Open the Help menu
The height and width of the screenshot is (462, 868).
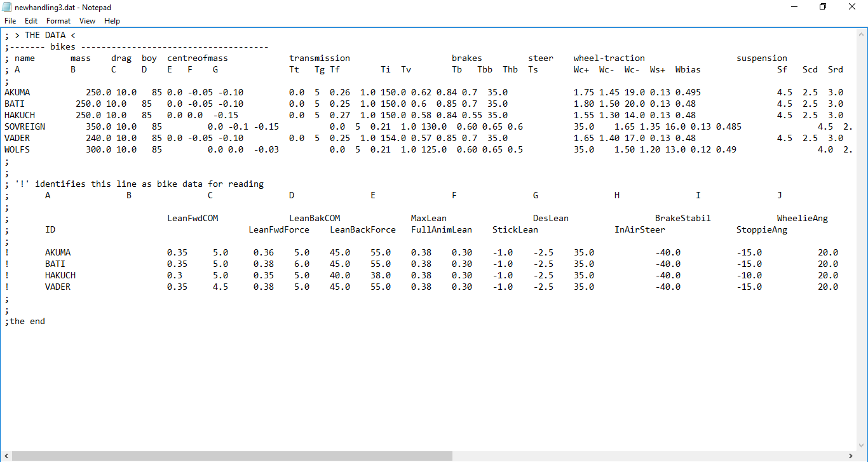pyautogui.click(x=112, y=20)
